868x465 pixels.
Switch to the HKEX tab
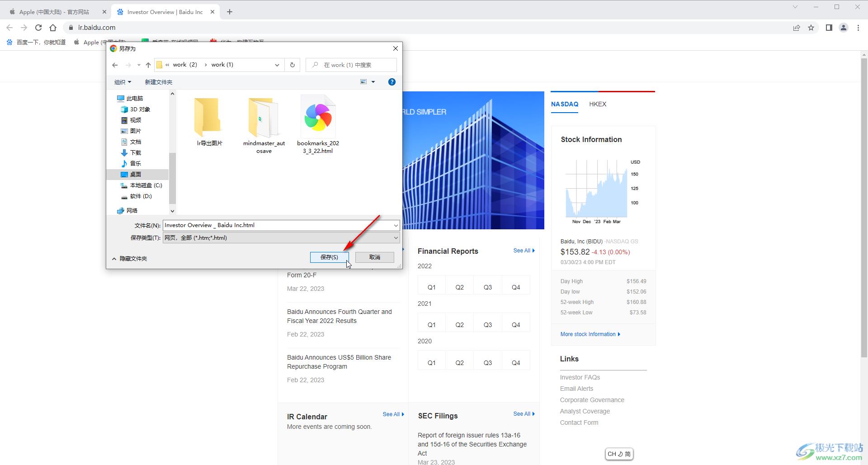coord(598,104)
